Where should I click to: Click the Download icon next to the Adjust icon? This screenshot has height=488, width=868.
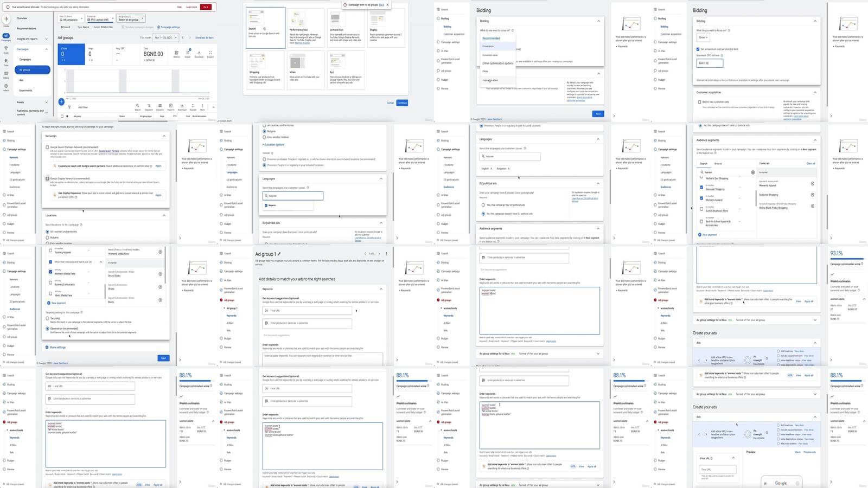[x=199, y=53]
